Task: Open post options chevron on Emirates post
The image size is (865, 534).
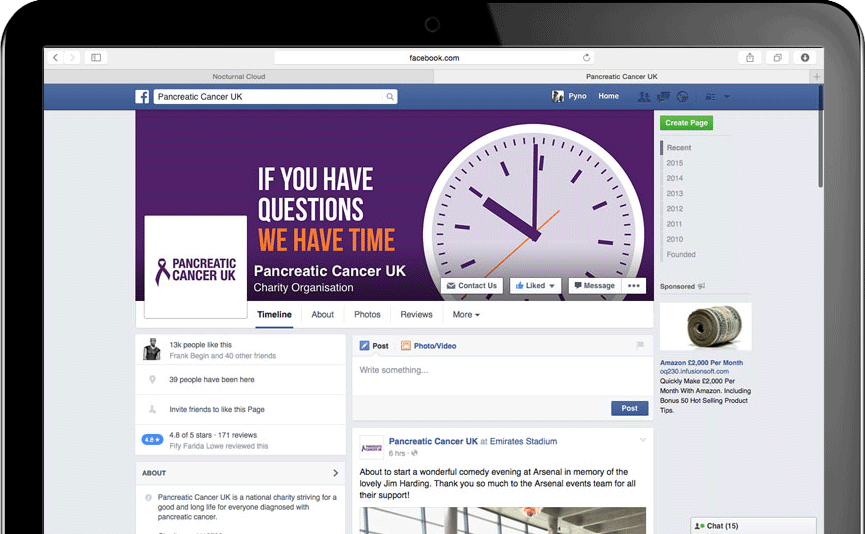Action: click(643, 440)
